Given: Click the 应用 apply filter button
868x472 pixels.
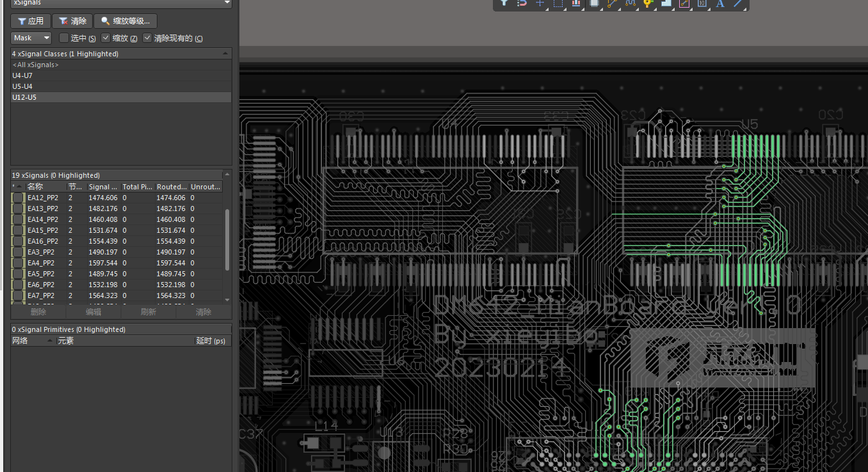Looking at the screenshot, I should (x=31, y=21).
